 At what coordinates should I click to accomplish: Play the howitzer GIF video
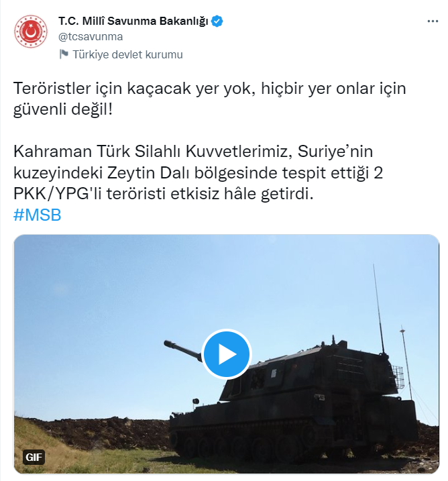coord(226,354)
